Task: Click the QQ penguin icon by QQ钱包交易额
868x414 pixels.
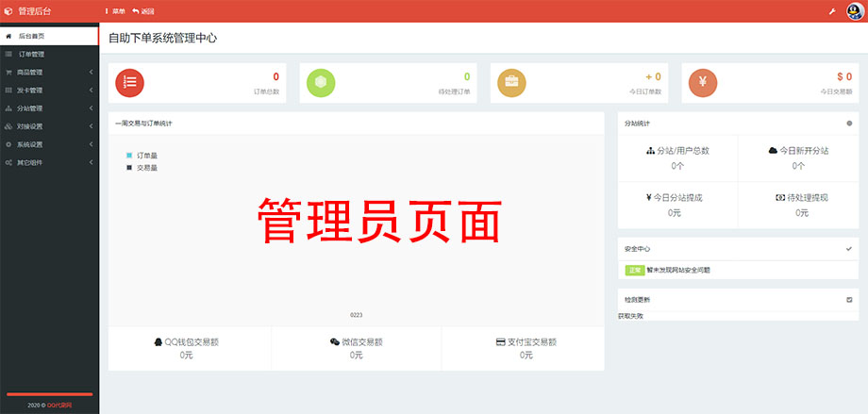Action: coord(158,342)
